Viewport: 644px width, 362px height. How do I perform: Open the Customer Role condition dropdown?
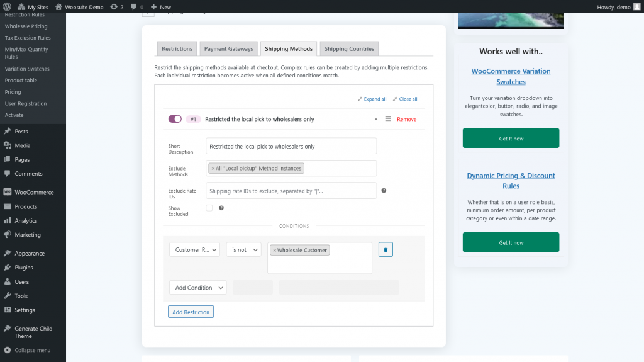tap(194, 250)
